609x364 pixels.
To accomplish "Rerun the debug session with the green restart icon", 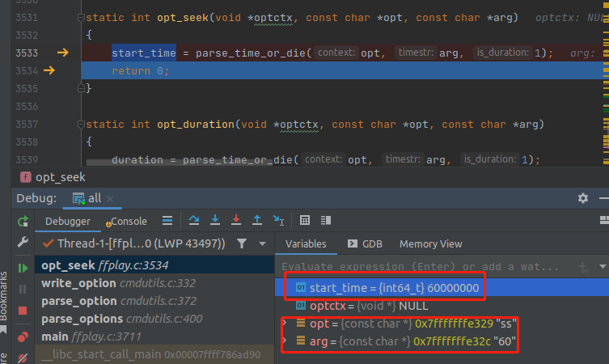I will (23, 221).
